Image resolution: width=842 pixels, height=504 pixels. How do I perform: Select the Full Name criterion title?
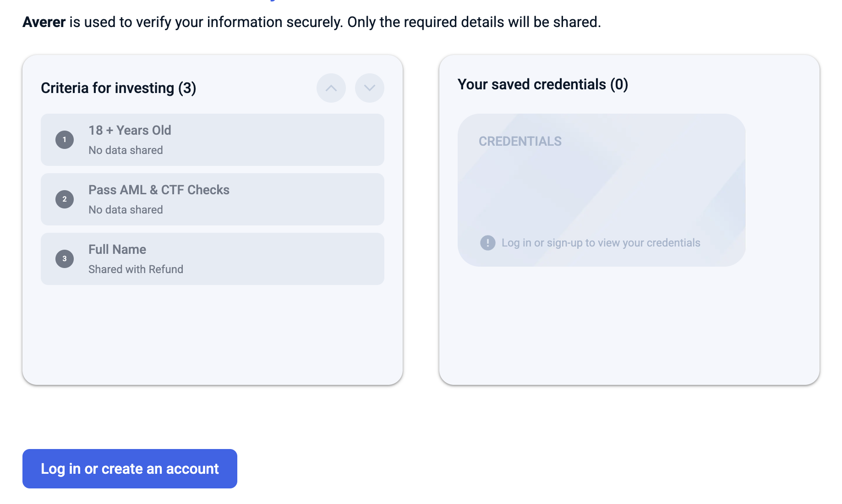(117, 249)
